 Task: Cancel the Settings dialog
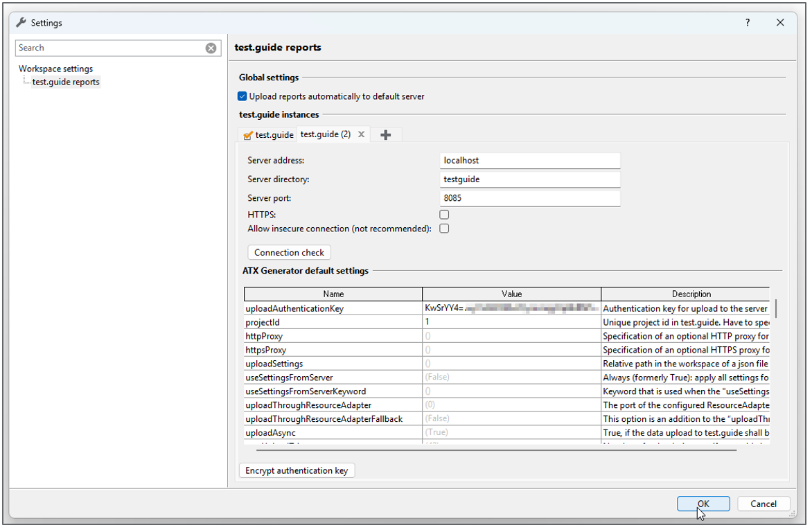click(764, 504)
